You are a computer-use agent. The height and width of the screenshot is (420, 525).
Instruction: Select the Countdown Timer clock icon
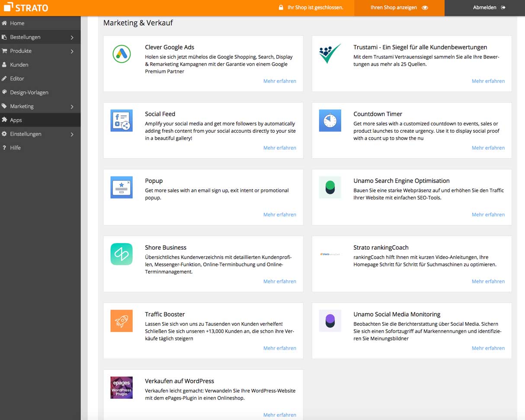pyautogui.click(x=330, y=121)
